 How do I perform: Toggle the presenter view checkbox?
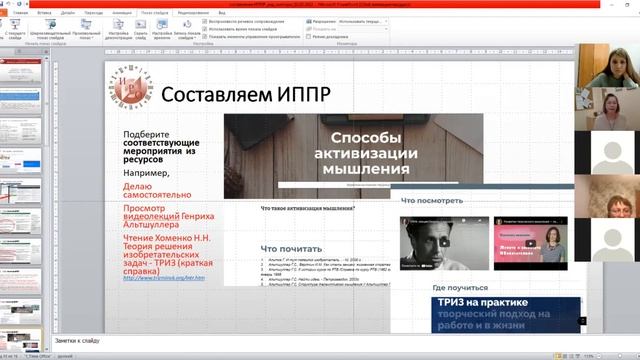309,36
